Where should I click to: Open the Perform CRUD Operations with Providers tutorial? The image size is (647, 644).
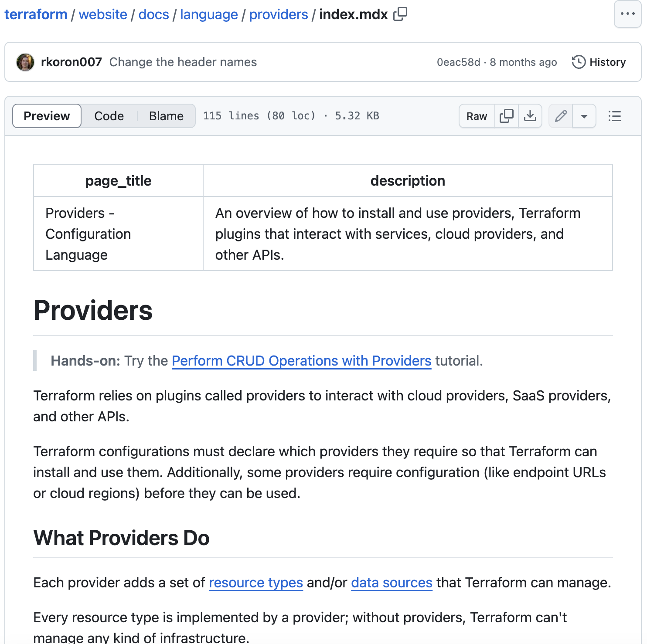[301, 361]
